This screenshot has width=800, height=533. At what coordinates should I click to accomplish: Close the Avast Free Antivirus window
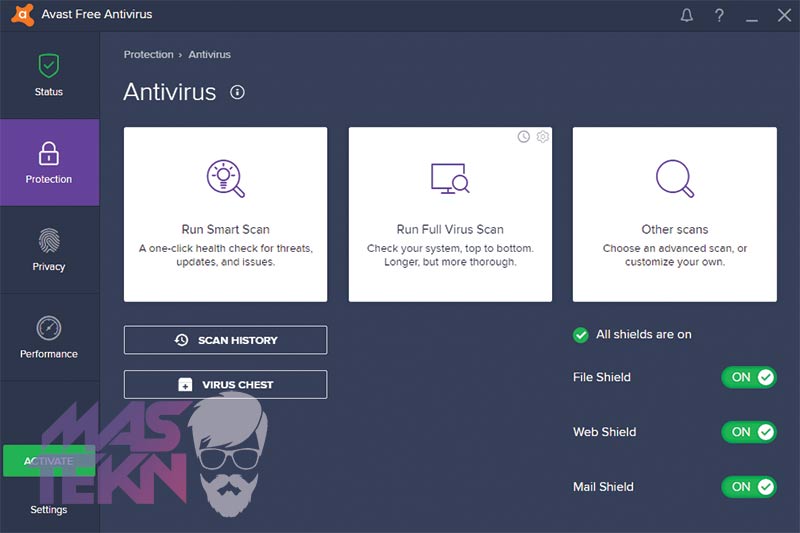pyautogui.click(x=784, y=15)
